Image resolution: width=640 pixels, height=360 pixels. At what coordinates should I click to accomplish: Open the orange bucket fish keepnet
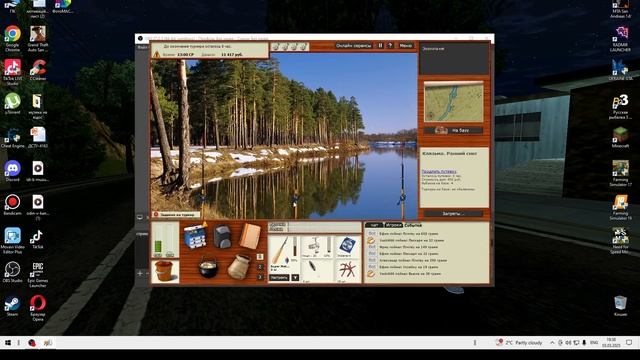tap(165, 271)
